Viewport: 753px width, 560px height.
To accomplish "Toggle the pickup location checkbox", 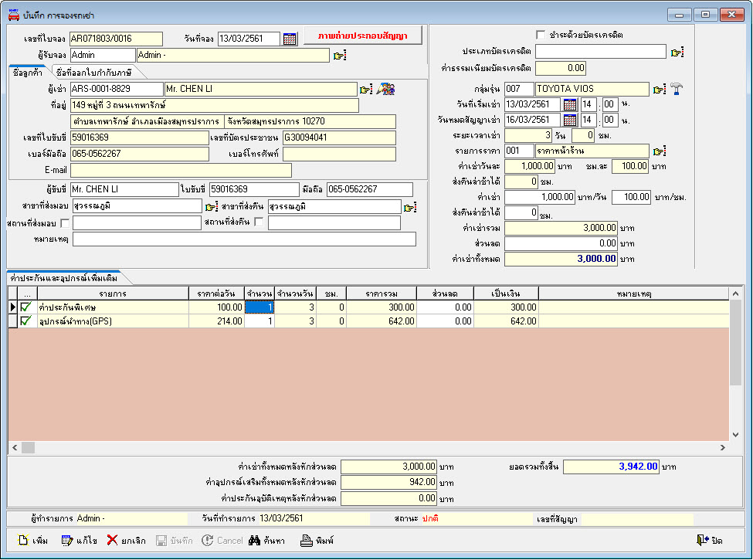I will point(65,223).
